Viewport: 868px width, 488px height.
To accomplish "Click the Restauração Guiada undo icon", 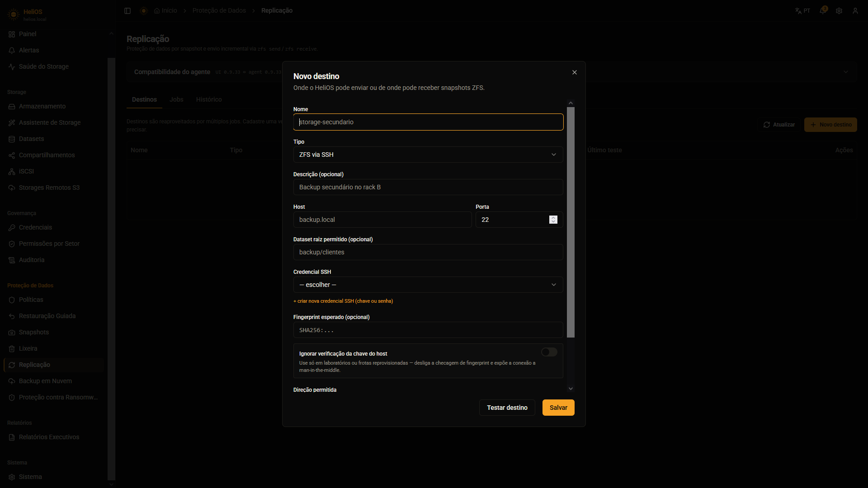I will pyautogui.click(x=12, y=316).
